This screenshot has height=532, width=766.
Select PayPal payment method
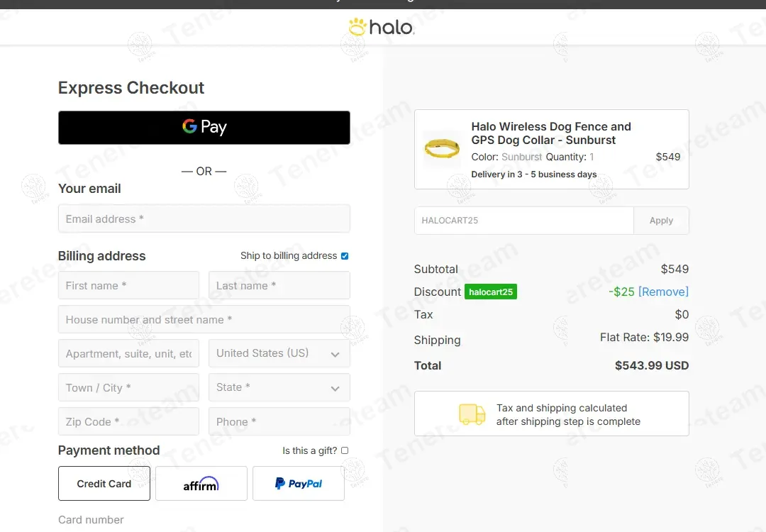[x=299, y=484]
